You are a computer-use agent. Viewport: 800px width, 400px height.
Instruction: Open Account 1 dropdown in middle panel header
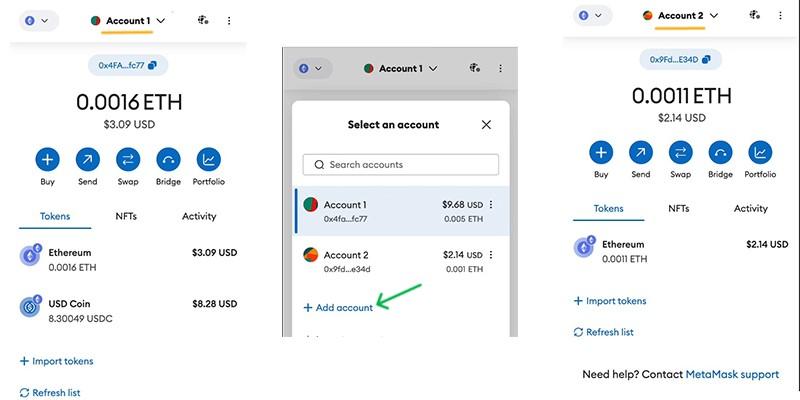tap(401, 68)
